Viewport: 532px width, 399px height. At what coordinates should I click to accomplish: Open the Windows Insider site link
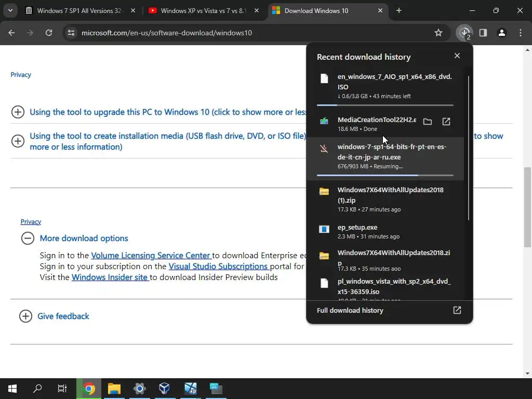[110, 277]
